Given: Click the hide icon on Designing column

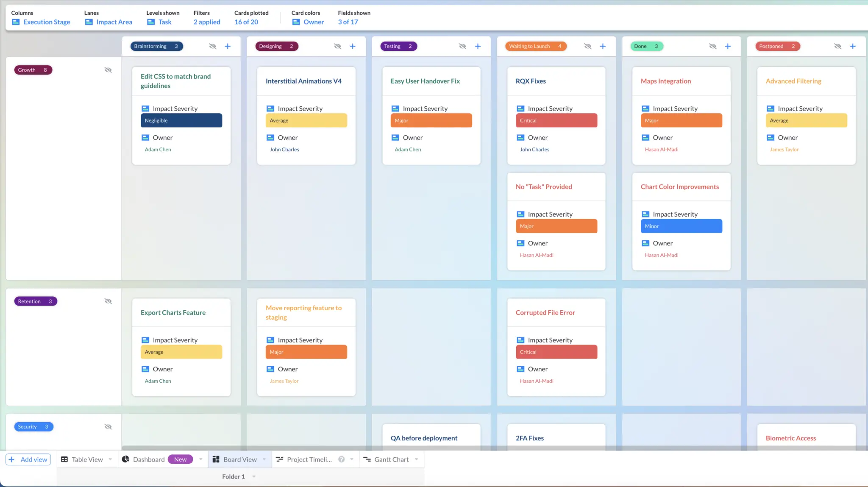Looking at the screenshot, I should 337,46.
